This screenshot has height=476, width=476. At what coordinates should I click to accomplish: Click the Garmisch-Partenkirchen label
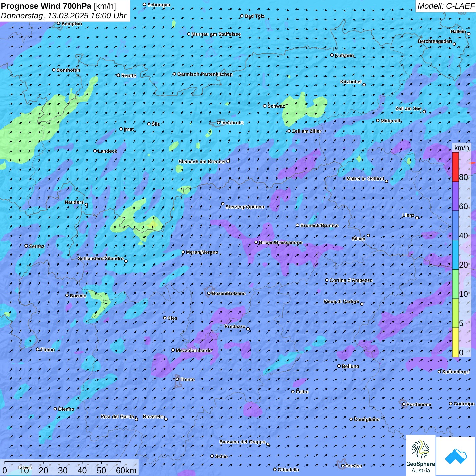pos(205,74)
